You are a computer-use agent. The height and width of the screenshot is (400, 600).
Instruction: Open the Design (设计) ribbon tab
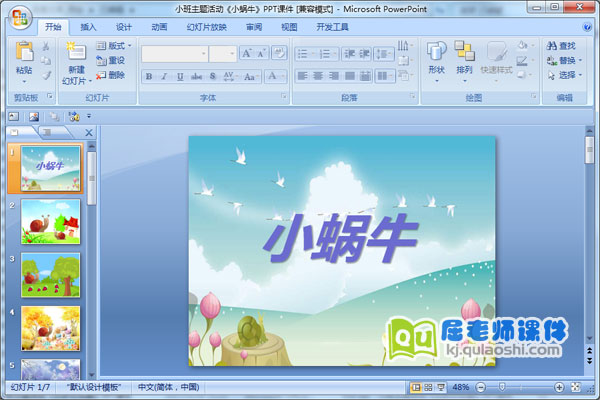pyautogui.click(x=124, y=27)
